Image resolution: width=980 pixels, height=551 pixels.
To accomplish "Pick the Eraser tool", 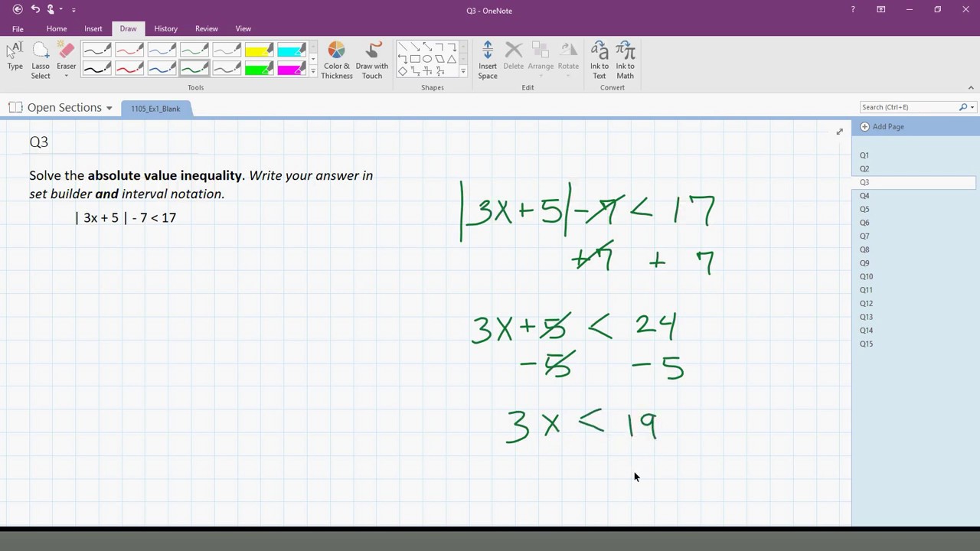I will pyautogui.click(x=67, y=55).
